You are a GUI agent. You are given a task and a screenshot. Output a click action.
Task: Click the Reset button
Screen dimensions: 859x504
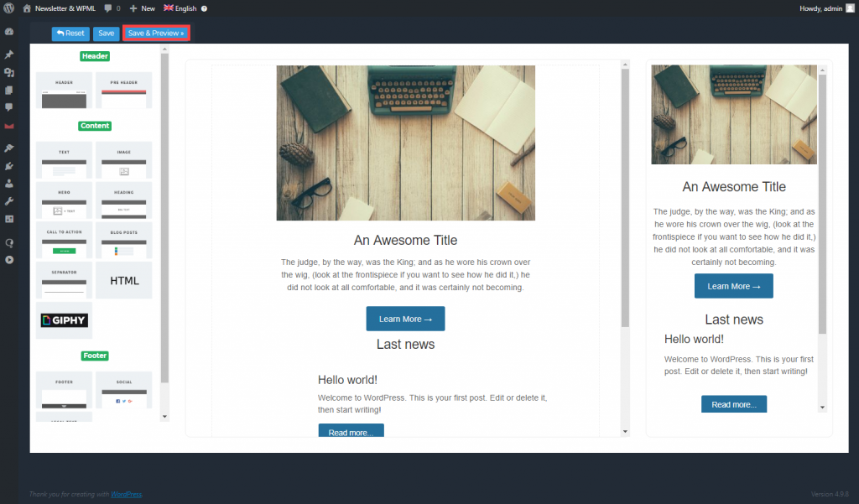pyautogui.click(x=70, y=34)
